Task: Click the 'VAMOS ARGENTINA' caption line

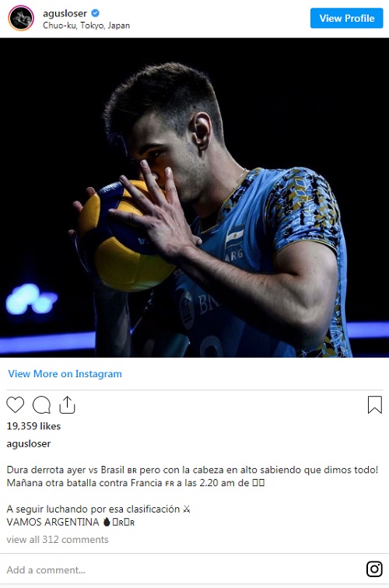Action: [x=71, y=522]
